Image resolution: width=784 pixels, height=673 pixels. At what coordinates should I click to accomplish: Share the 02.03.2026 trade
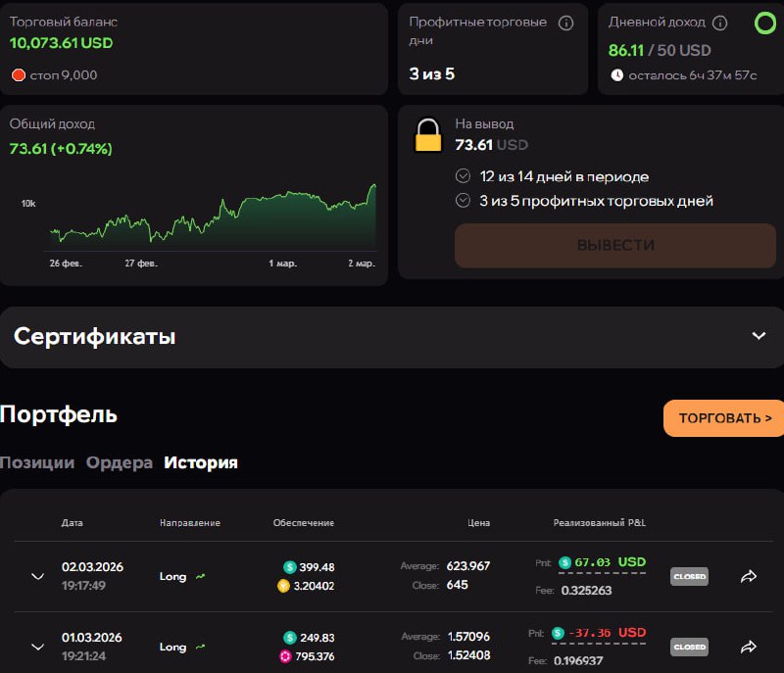tap(749, 576)
